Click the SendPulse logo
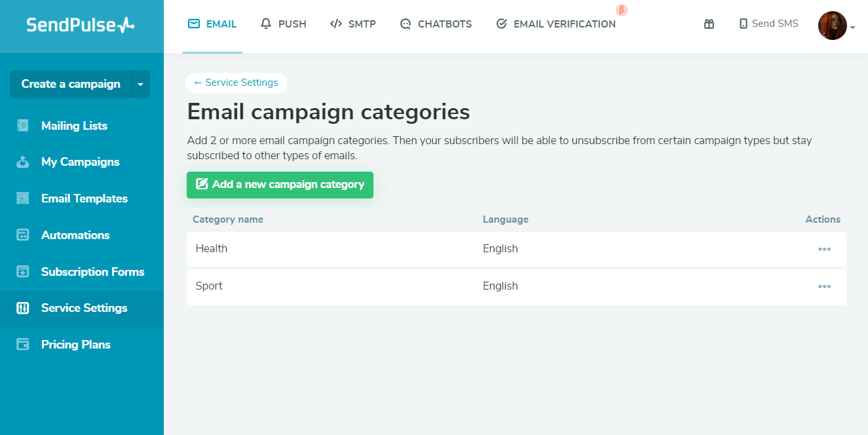 click(81, 26)
